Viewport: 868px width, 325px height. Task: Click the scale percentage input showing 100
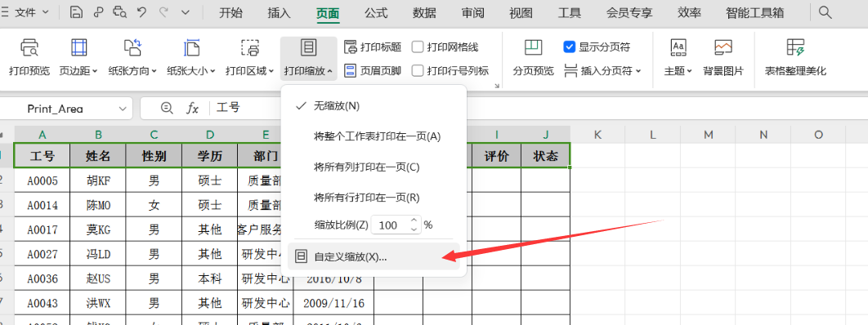389,225
